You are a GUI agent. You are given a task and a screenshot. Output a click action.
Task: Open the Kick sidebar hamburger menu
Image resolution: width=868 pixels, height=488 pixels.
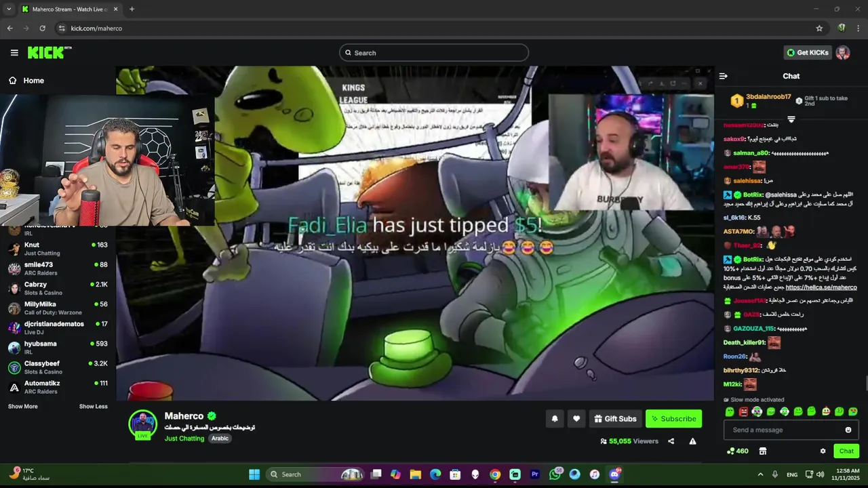coord(14,53)
